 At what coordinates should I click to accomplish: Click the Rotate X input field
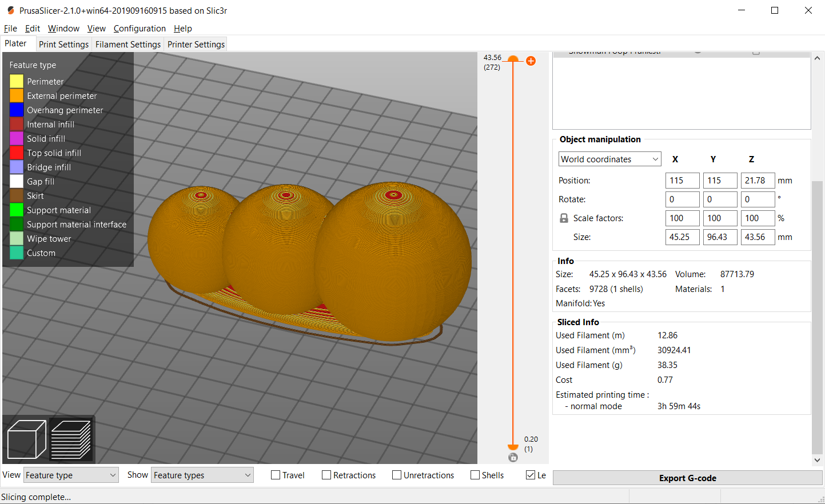pos(682,199)
